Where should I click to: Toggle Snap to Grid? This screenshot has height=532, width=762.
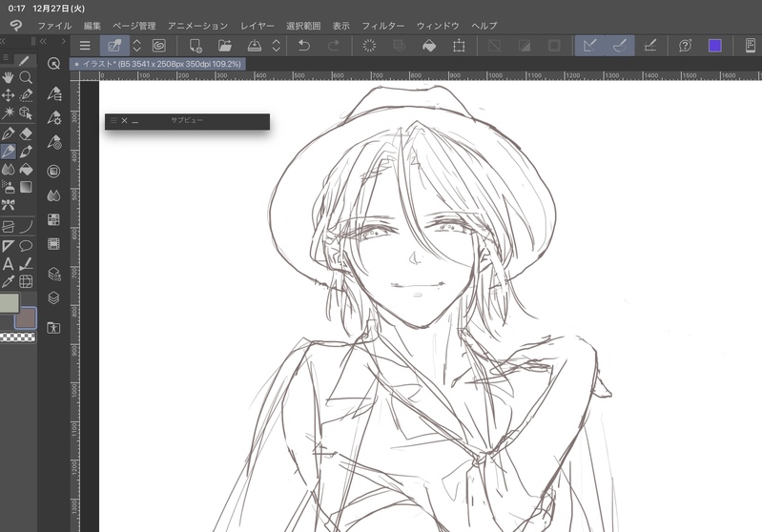(x=650, y=46)
